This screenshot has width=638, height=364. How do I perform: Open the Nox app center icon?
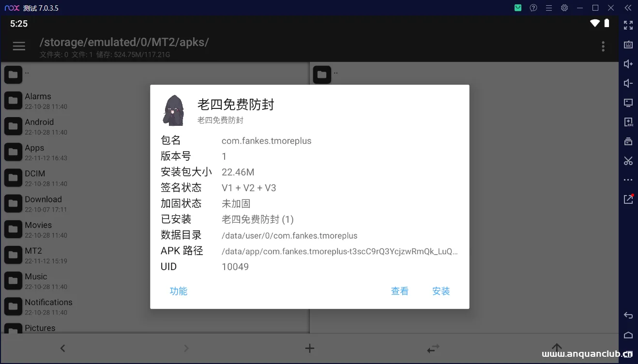pyautogui.click(x=517, y=8)
